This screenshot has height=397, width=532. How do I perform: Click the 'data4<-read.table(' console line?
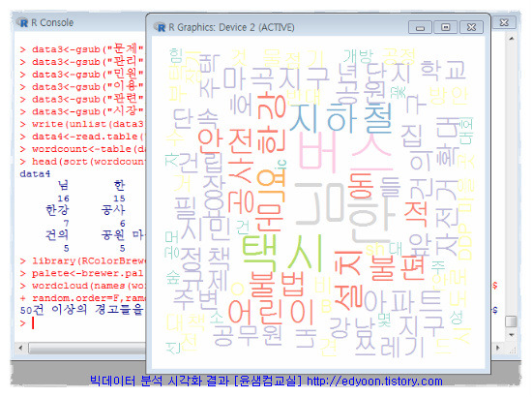82,137
